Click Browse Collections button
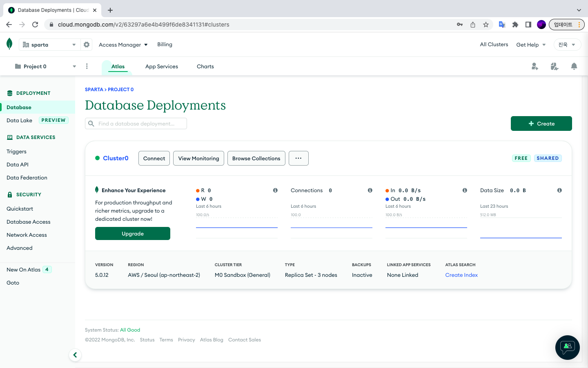 pyautogui.click(x=256, y=158)
